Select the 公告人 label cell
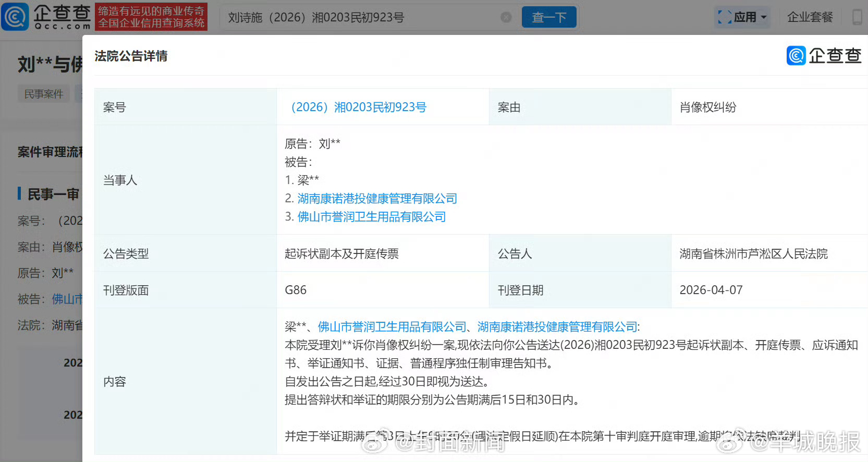The height and width of the screenshot is (462, 868). click(580, 253)
